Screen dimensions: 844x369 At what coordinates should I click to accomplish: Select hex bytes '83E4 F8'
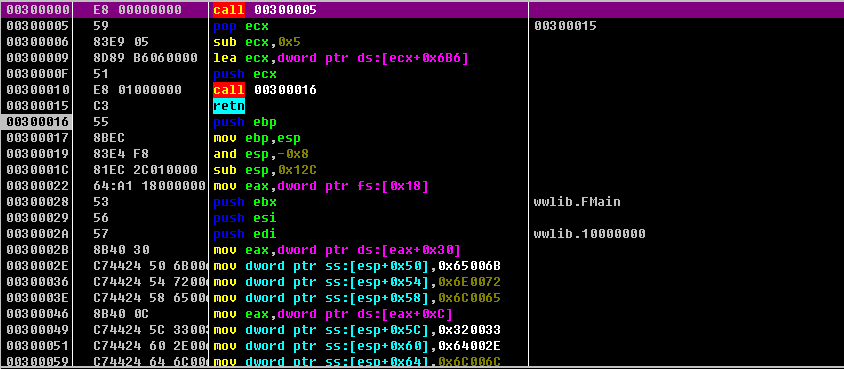coord(121,154)
